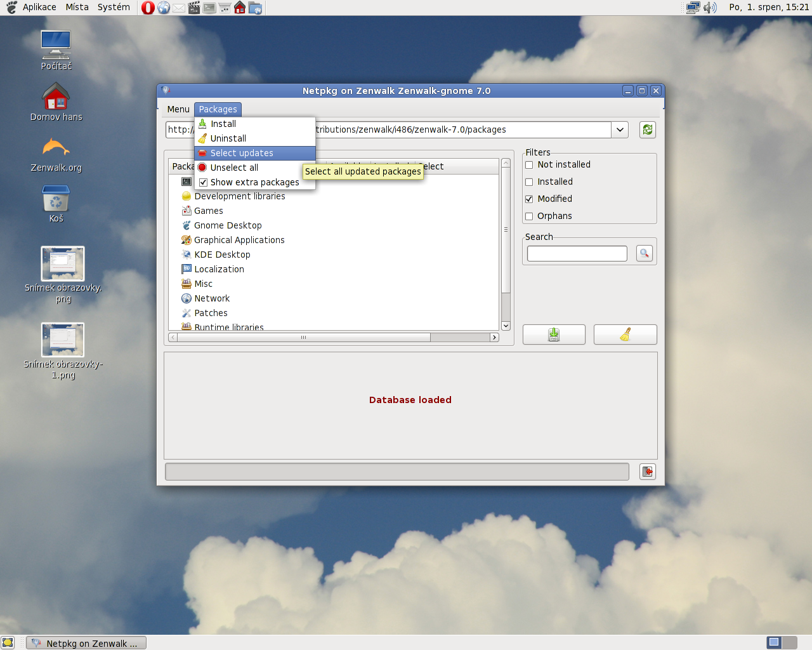Open the Koš trash desktop icon

(56, 204)
